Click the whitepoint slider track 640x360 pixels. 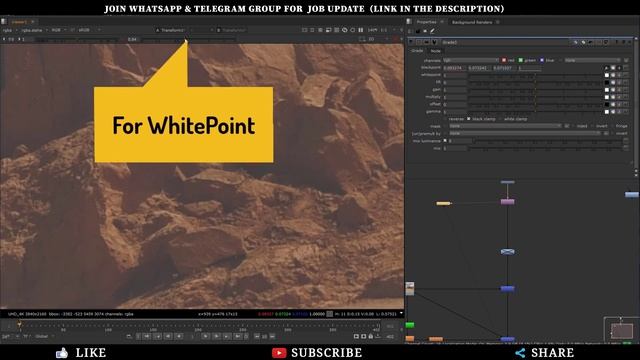(535, 75)
